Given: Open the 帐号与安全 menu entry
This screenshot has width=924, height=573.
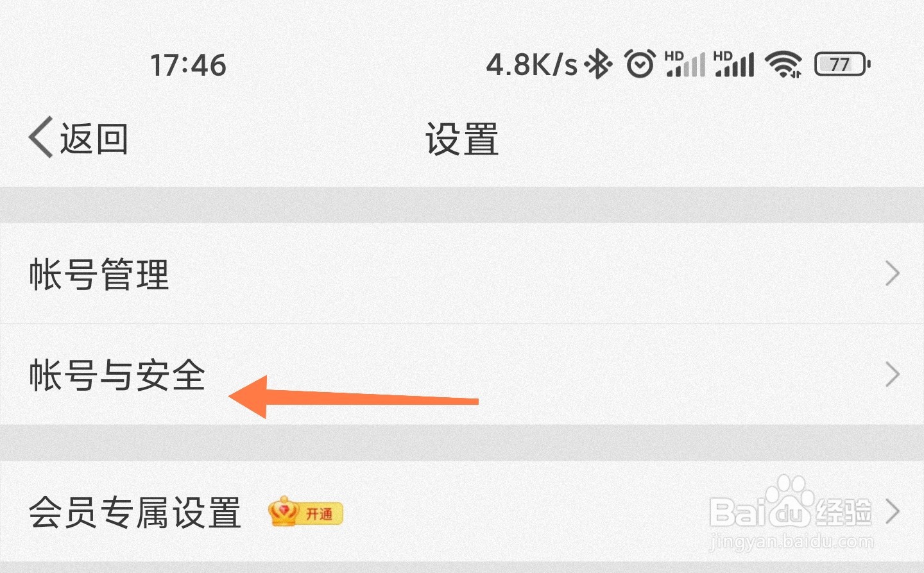Looking at the screenshot, I should [x=462, y=375].
